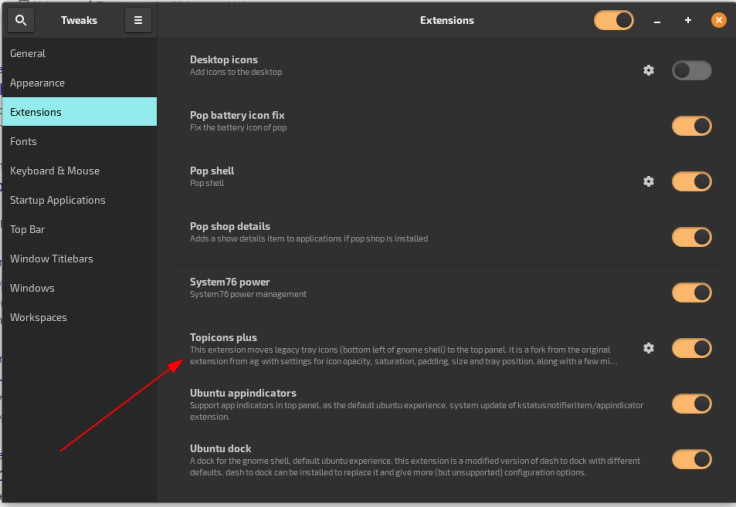The width and height of the screenshot is (736, 507).
Task: Enable the Desktop icons extension
Action: pyautogui.click(x=691, y=70)
